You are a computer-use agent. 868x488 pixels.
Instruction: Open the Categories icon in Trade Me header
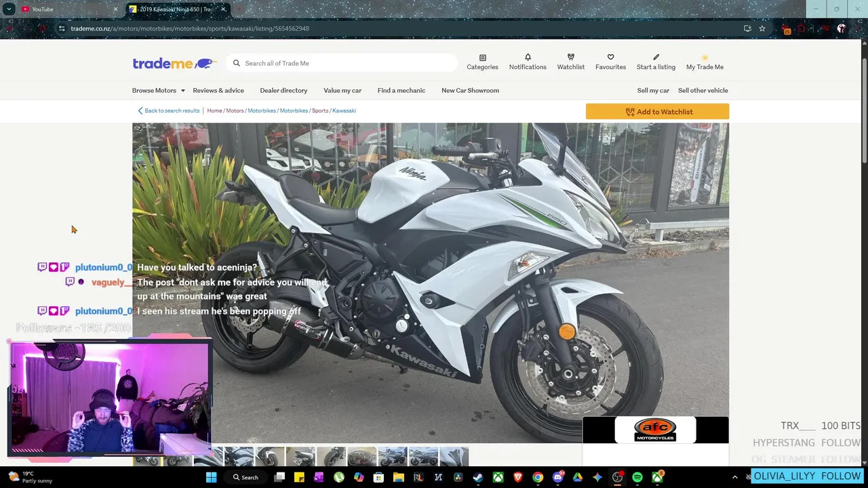[x=482, y=62]
